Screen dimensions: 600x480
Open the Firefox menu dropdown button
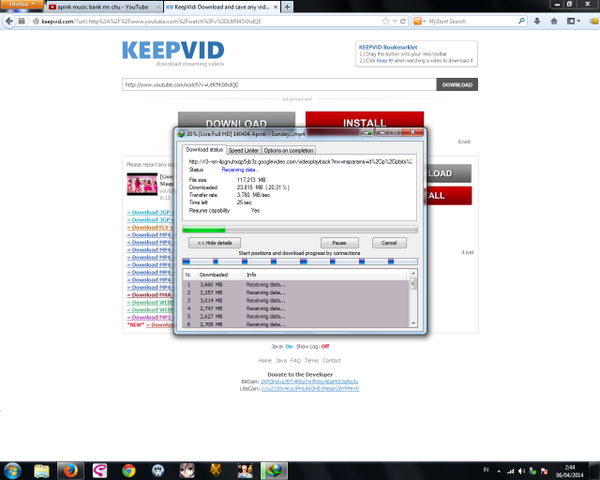coord(22,4)
